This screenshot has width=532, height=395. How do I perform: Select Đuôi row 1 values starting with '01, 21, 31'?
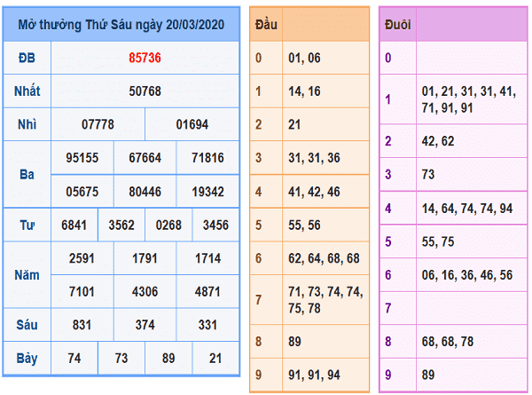(469, 99)
